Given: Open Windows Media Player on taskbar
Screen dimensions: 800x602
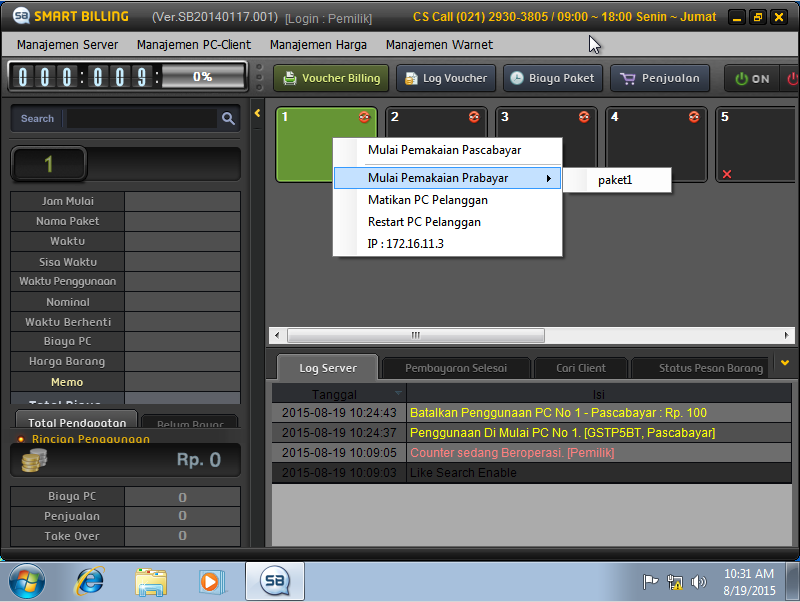Looking at the screenshot, I should click(x=212, y=582).
